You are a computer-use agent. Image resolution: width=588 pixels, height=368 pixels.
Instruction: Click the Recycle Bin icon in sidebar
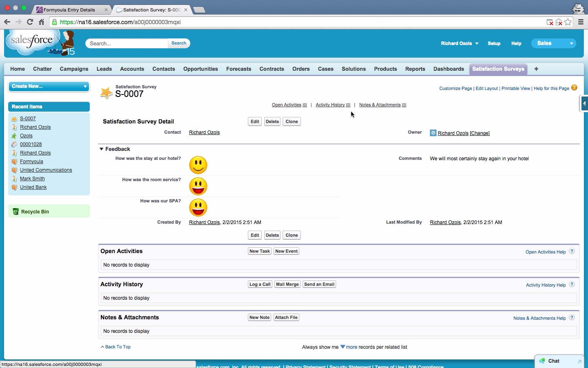pos(16,211)
